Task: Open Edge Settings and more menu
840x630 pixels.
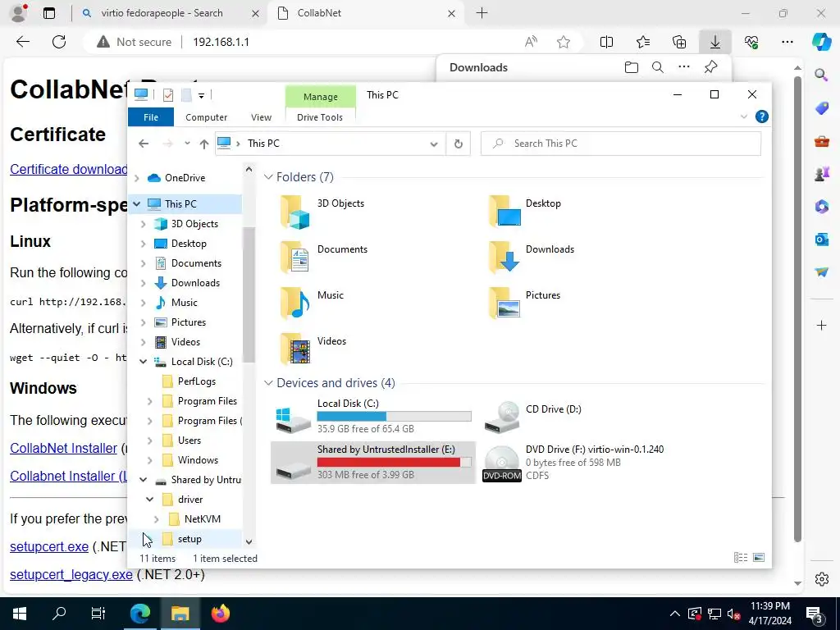Action: pos(787,42)
